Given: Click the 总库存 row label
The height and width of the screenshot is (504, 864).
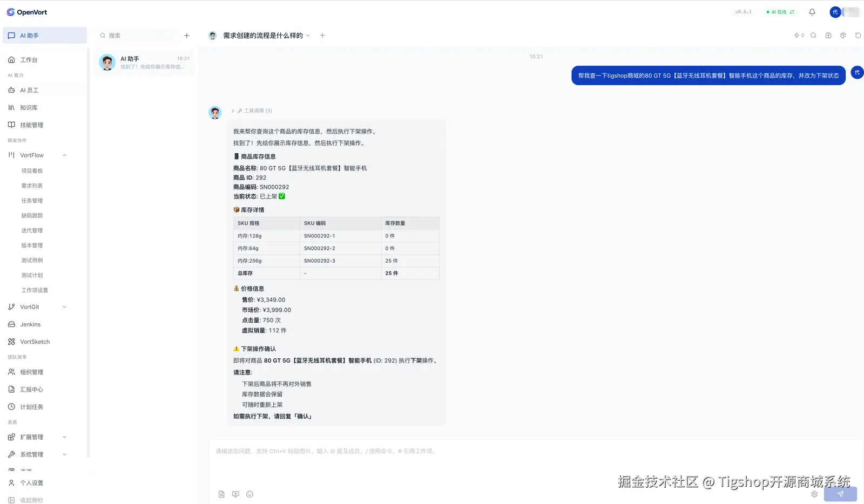Looking at the screenshot, I should (x=245, y=273).
